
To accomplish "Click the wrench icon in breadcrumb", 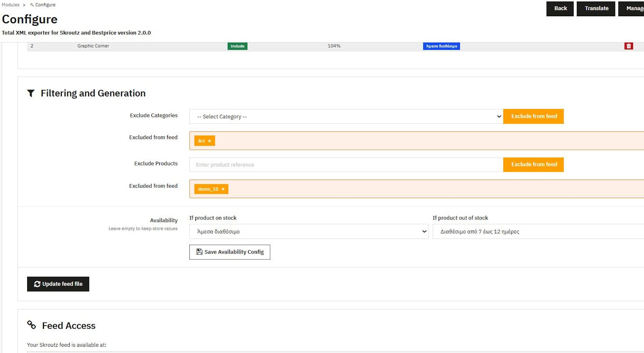I will click(x=32, y=5).
